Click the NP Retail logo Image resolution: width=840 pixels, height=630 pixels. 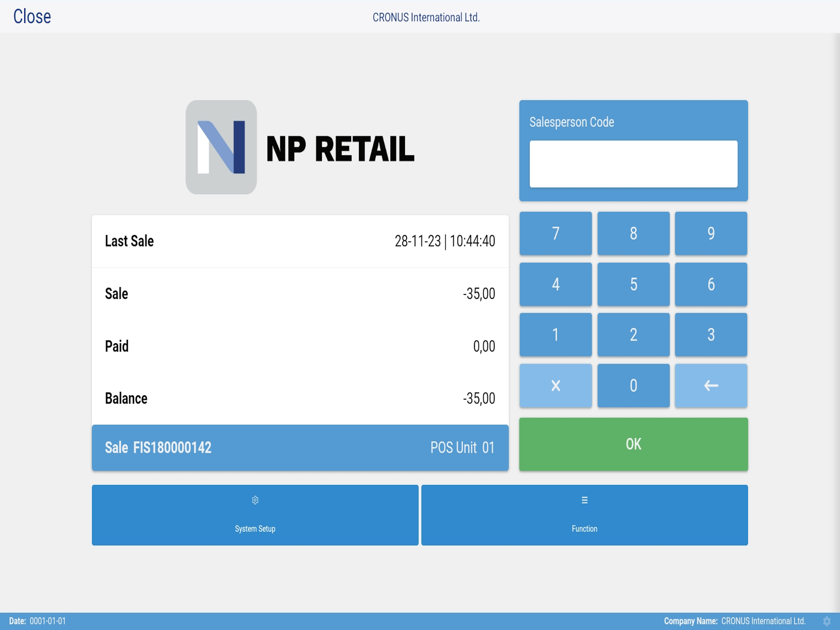(x=300, y=147)
